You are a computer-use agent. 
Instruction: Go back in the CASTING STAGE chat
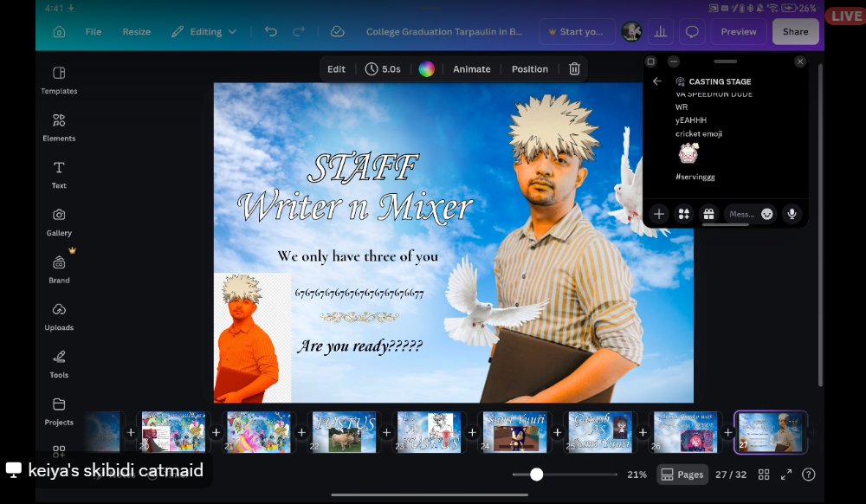(656, 81)
